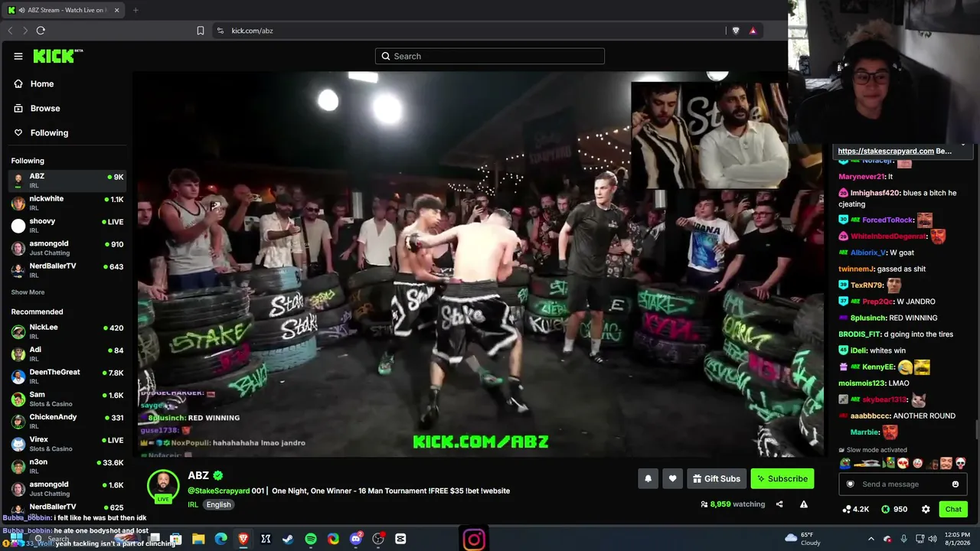
Task: Open the emoji picker in message box
Action: tap(955, 484)
